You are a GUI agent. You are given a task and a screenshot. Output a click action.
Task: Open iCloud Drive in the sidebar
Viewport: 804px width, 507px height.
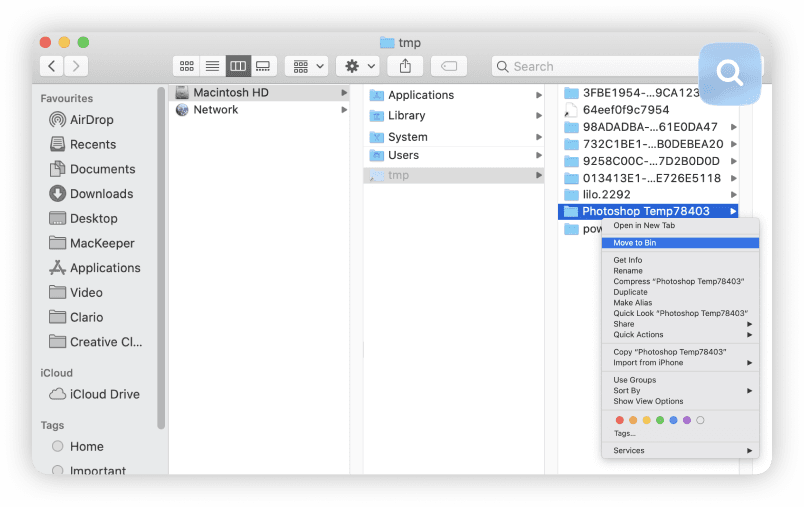[x=104, y=394]
